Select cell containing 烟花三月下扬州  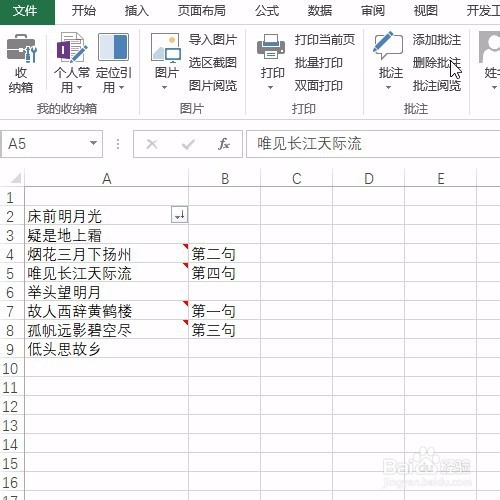107,254
